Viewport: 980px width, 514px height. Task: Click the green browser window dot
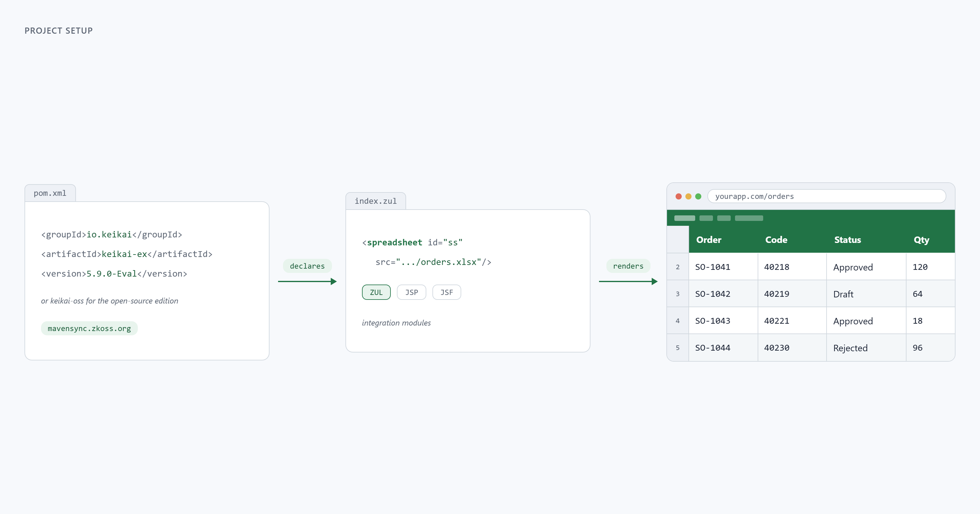pos(698,196)
